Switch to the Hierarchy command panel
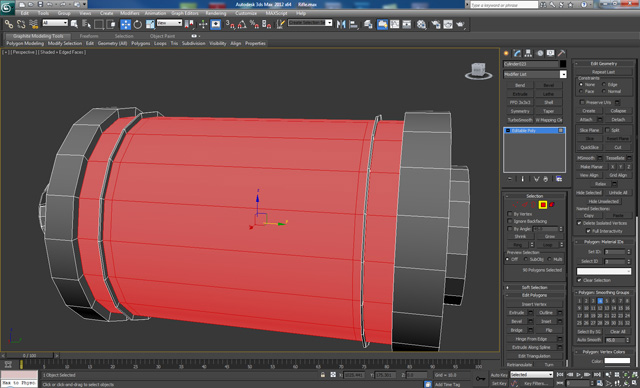 coord(529,53)
